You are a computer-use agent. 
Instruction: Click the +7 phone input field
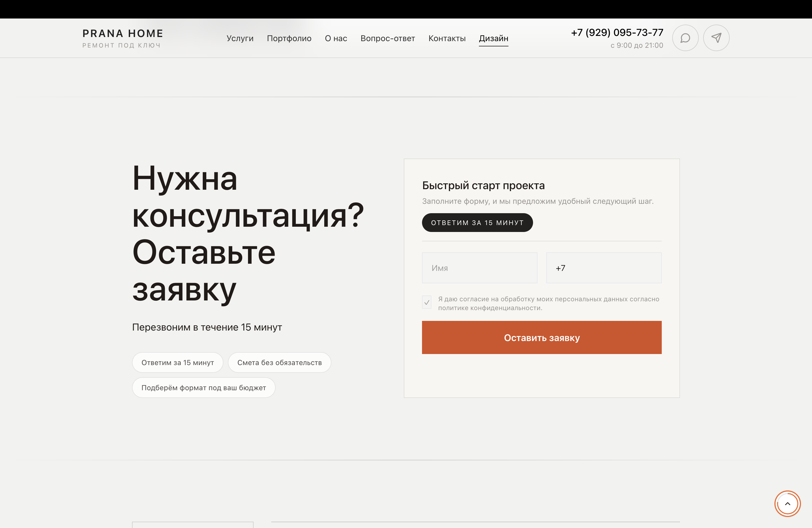(x=603, y=268)
